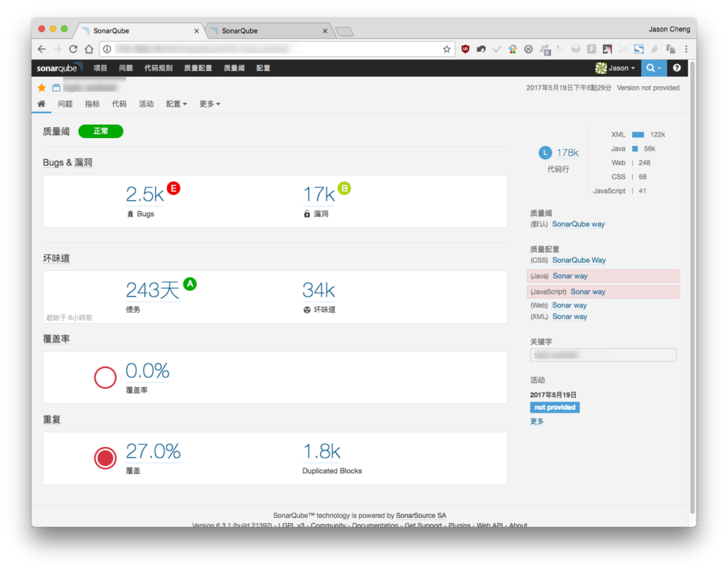728x572 pixels.
Task: Open the 243天 debt link
Action: pos(153,290)
